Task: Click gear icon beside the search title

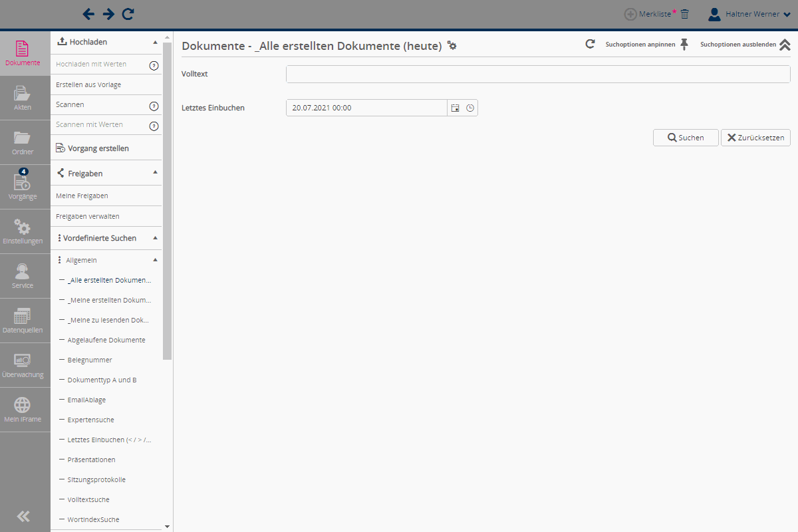Action: point(452,46)
